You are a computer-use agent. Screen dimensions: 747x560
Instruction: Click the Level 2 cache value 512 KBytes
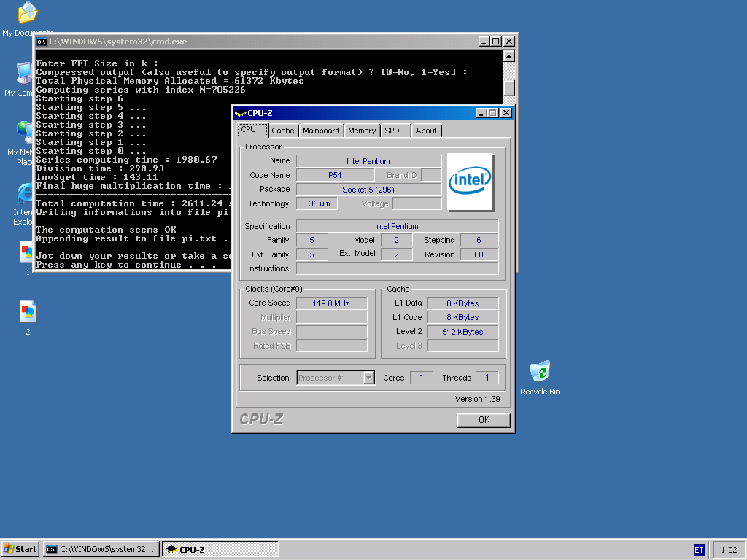pos(463,332)
